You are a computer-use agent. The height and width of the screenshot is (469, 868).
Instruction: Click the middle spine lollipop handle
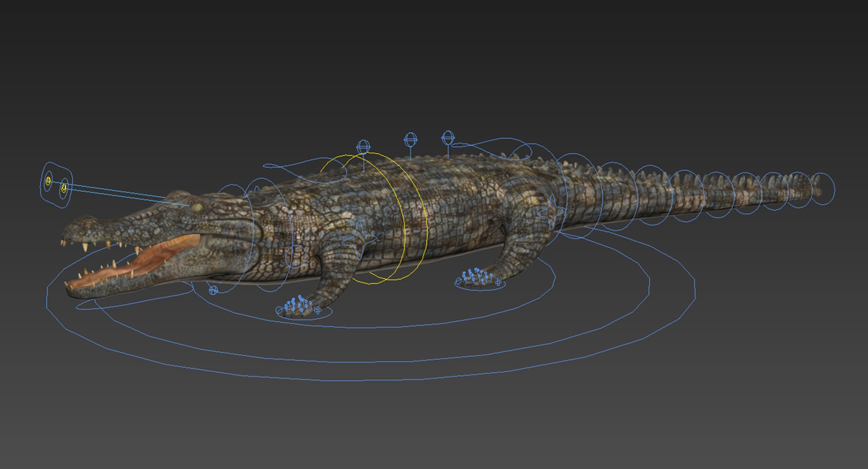tap(410, 140)
